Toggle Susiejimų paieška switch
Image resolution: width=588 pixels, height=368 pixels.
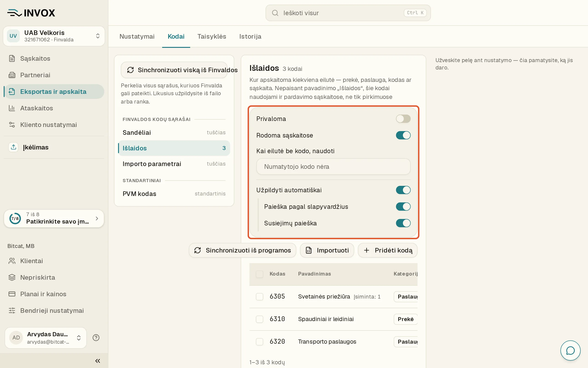point(403,223)
